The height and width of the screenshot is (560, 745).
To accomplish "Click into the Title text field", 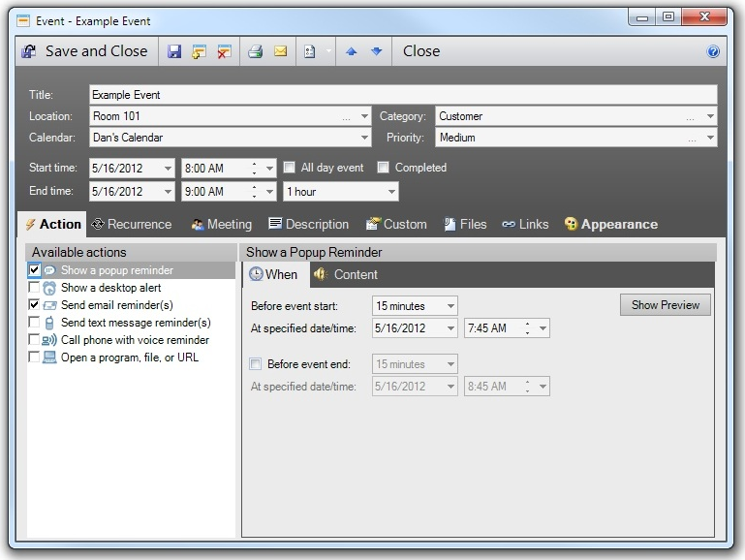I will pos(402,95).
